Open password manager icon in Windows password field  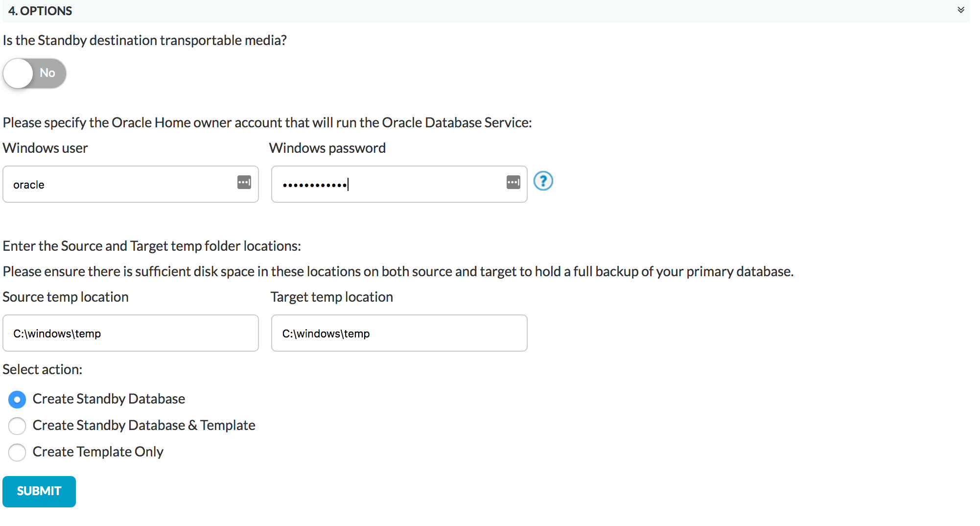(513, 182)
